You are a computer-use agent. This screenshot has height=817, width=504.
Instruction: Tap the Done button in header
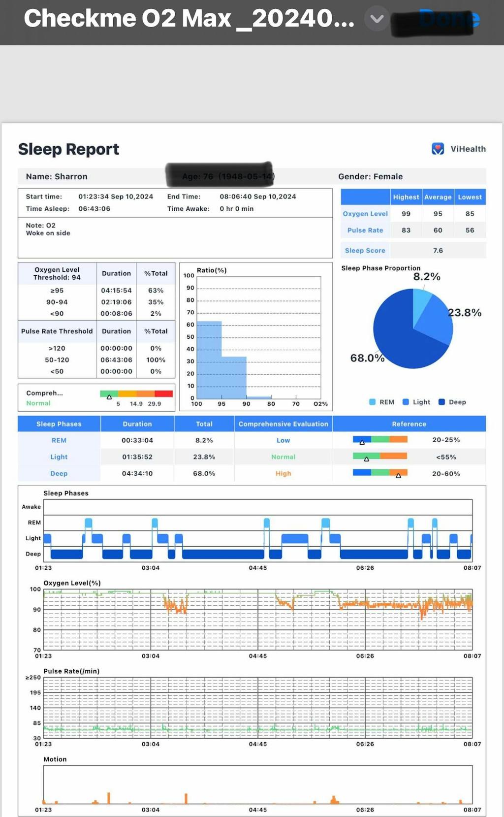pyautogui.click(x=448, y=19)
